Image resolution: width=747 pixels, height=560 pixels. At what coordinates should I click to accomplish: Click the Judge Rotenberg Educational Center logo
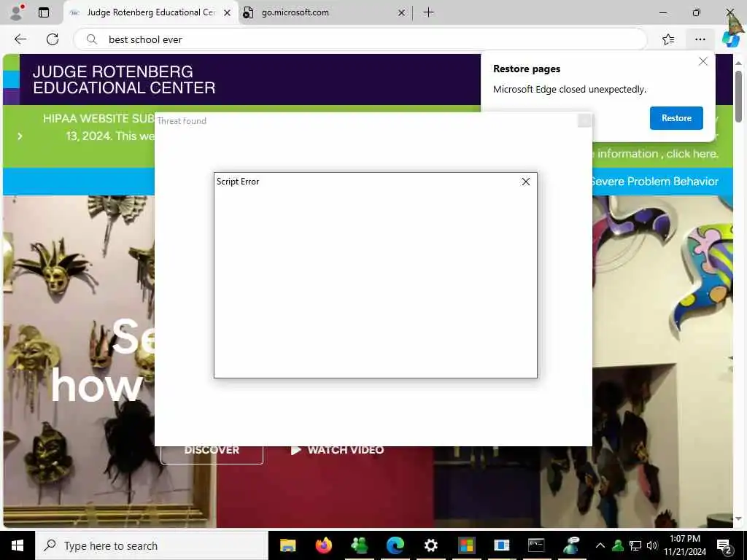tap(124, 79)
